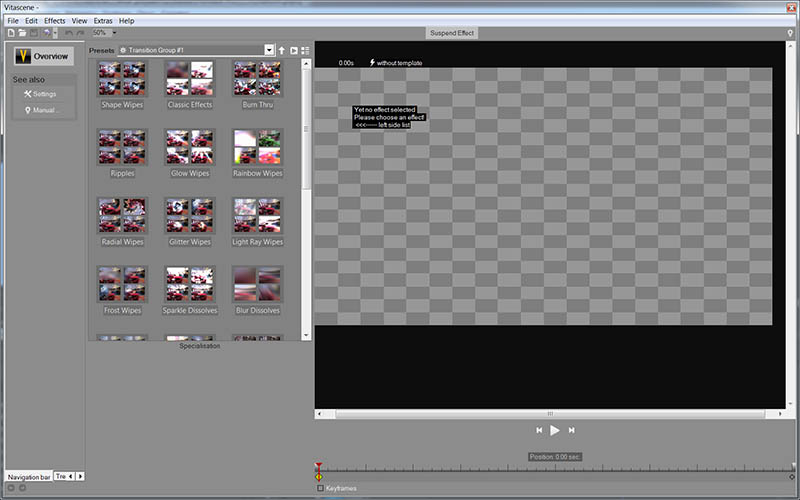Click the up-arrow icon next to Presets
The height and width of the screenshot is (500, 800).
282,50
